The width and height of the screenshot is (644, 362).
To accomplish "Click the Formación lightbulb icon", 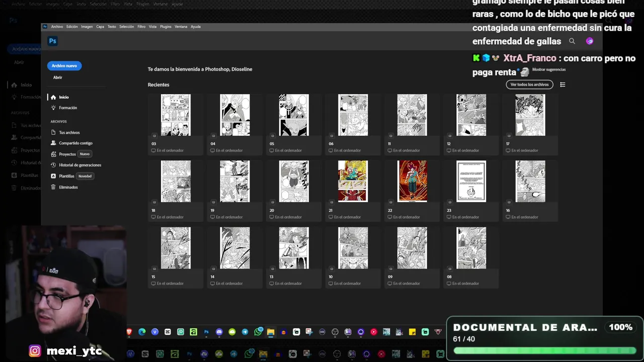I will 53,108.
